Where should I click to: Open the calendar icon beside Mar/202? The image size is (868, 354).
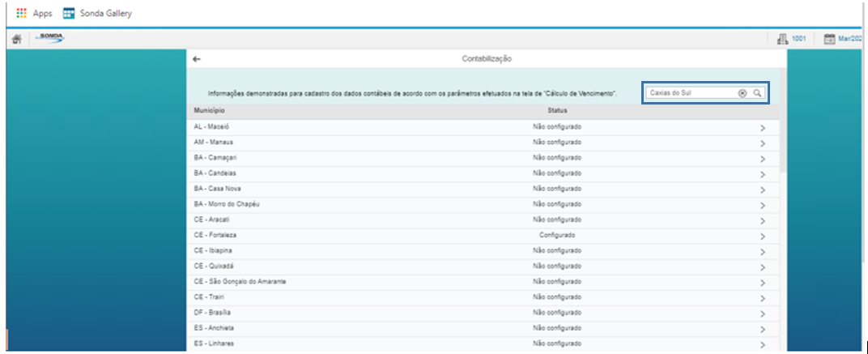click(829, 39)
